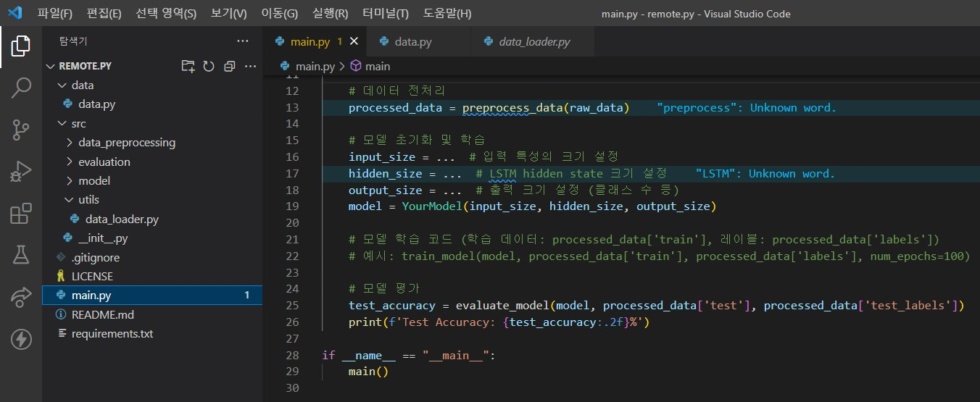This screenshot has height=402, width=980.
Task: Click the problem count badge on main.py
Action: (x=246, y=296)
